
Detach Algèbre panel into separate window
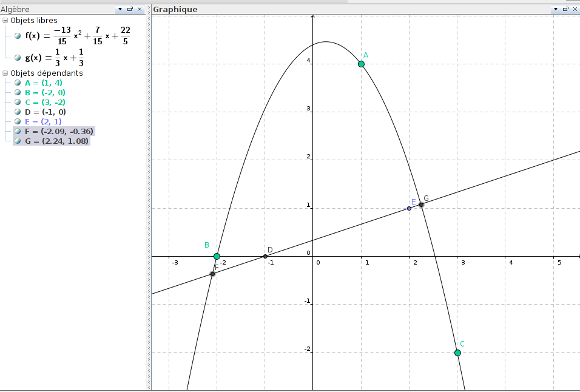tap(130, 9)
